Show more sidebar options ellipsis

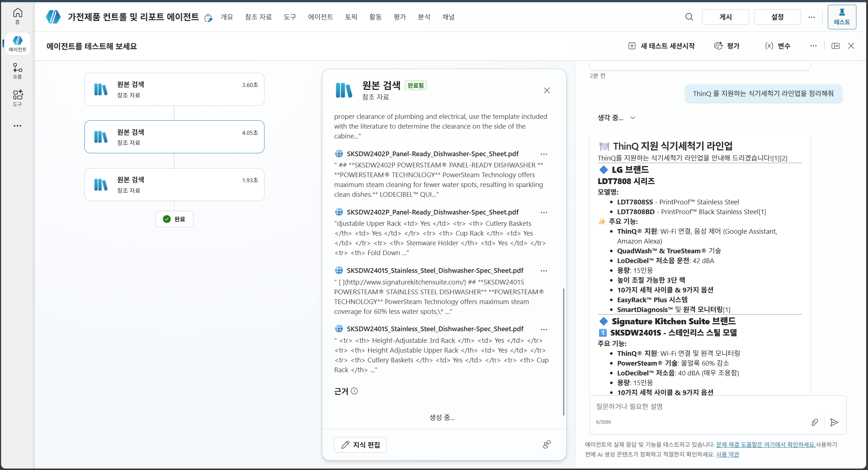[17, 126]
